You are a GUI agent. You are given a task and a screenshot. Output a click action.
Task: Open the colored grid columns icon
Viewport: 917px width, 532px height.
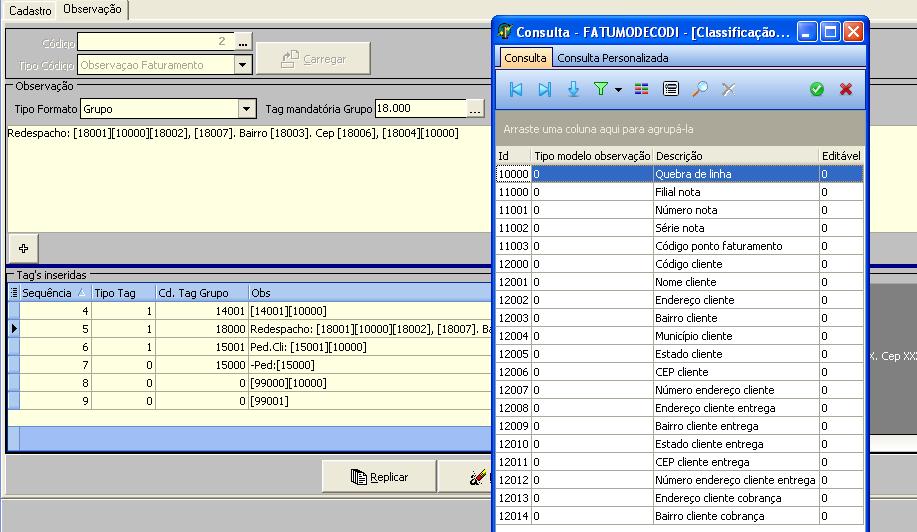642,89
